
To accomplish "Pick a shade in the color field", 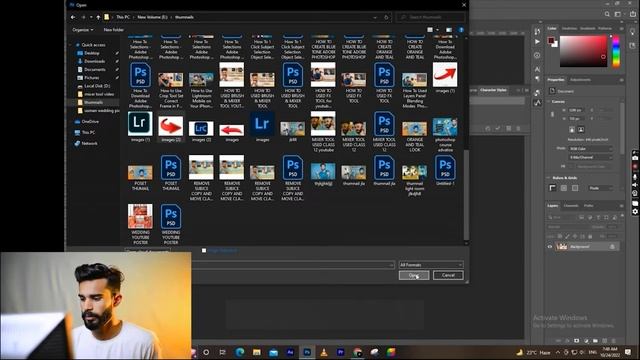I will (583, 51).
